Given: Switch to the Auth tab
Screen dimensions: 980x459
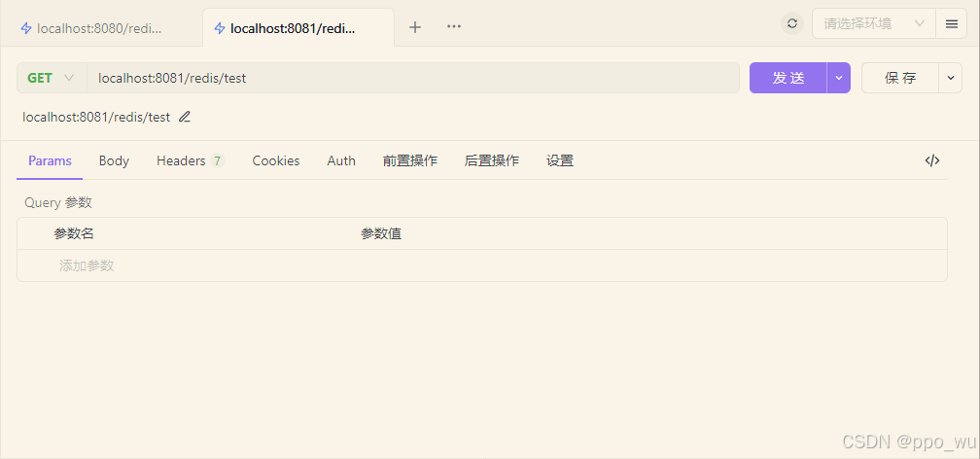Looking at the screenshot, I should 341,160.
